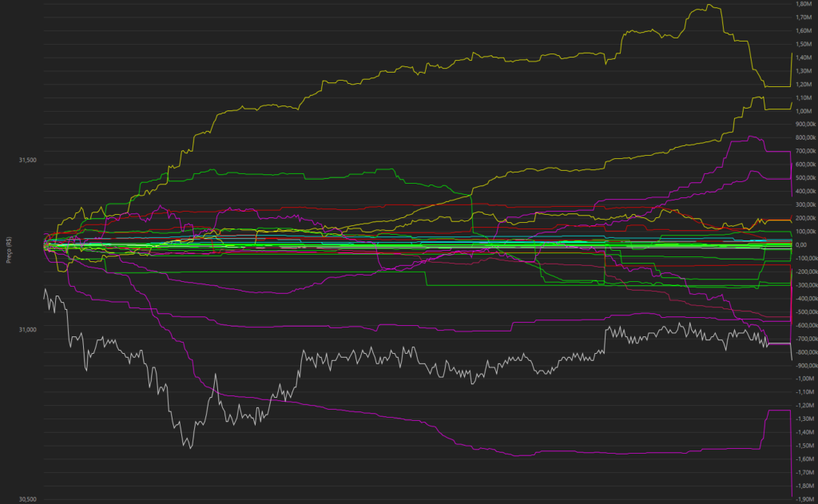Click the -1,90M right axis label
The width and height of the screenshot is (818, 504).
[x=804, y=500]
